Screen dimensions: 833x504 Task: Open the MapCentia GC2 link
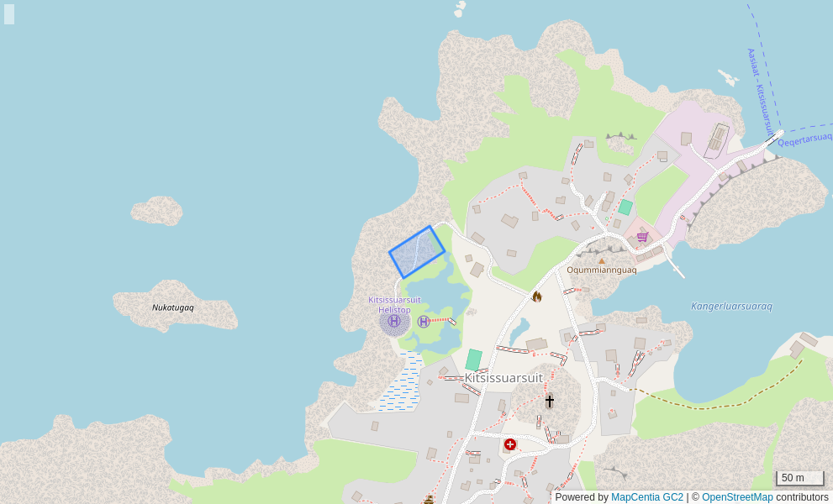click(x=647, y=497)
